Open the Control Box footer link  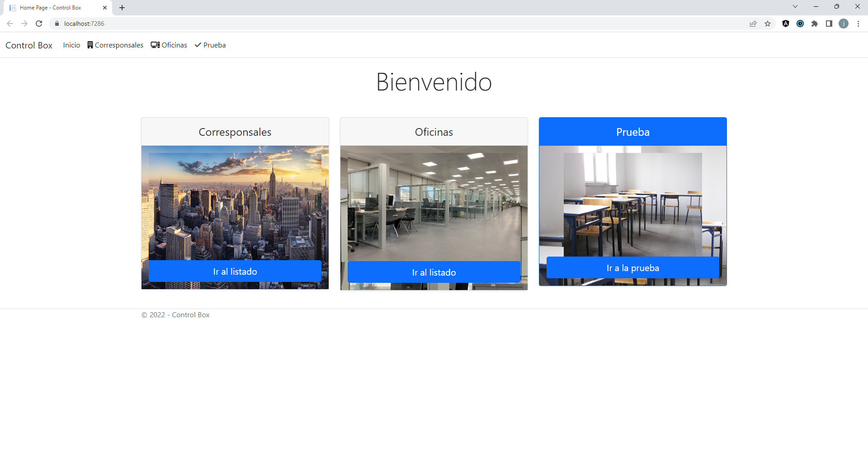190,315
